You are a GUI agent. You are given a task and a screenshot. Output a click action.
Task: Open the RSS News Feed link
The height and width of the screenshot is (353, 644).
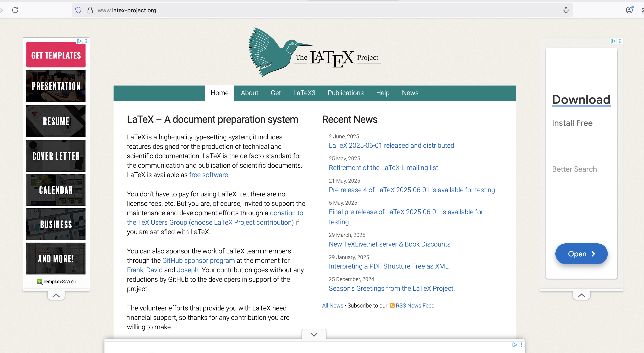coord(415,305)
